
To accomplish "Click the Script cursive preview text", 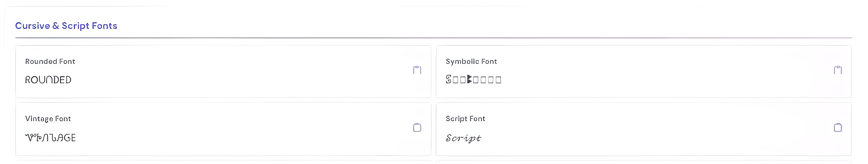I will click(464, 138).
